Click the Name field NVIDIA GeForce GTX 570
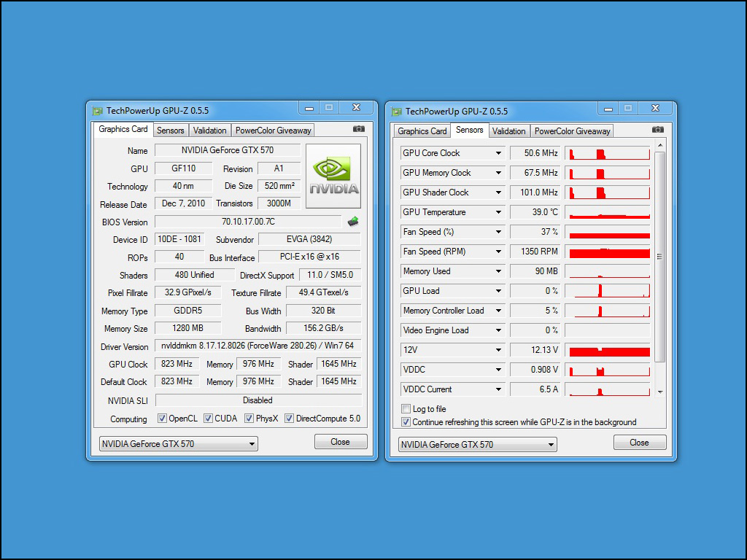 228,150
